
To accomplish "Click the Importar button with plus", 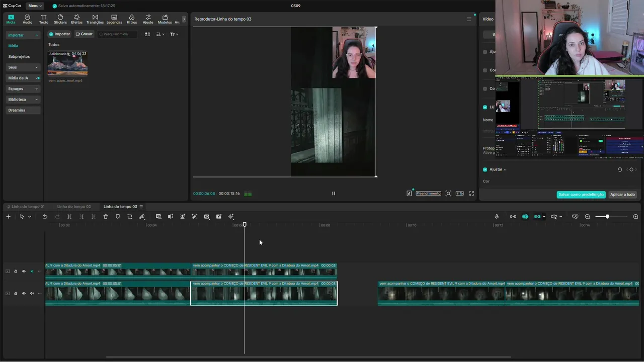I will (x=59, y=34).
